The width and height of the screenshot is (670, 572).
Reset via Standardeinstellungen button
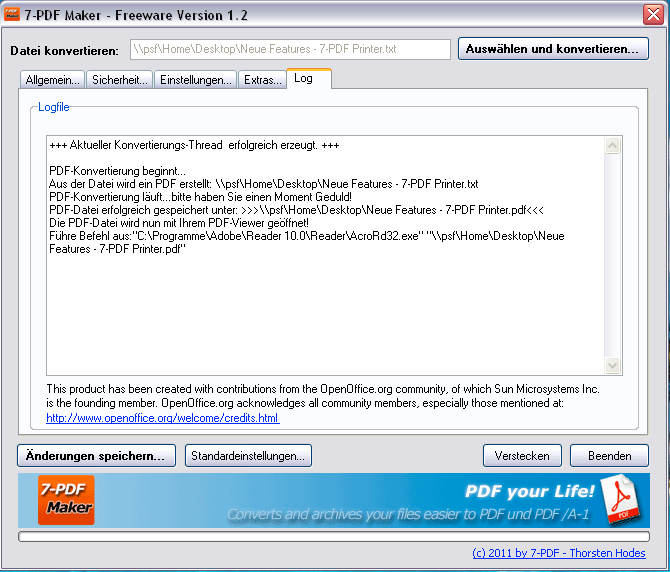(x=248, y=456)
